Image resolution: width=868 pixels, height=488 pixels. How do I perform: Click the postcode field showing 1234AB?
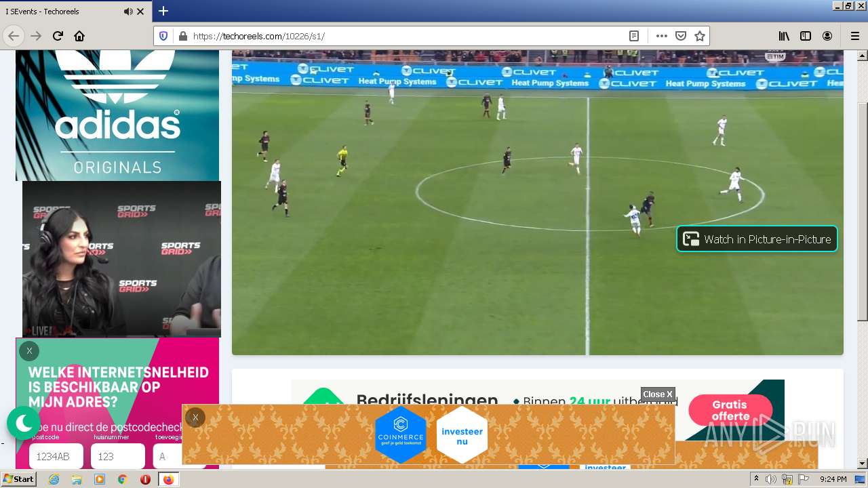click(x=56, y=456)
